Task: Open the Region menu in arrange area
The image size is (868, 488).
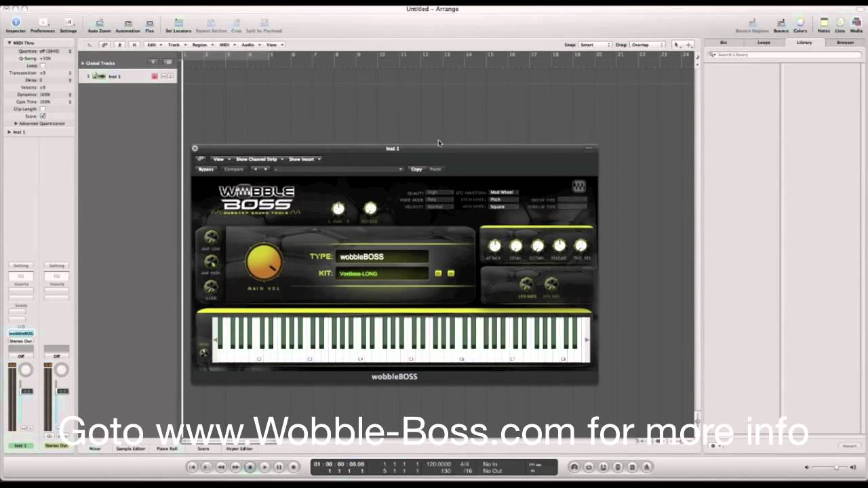Action: pos(202,45)
